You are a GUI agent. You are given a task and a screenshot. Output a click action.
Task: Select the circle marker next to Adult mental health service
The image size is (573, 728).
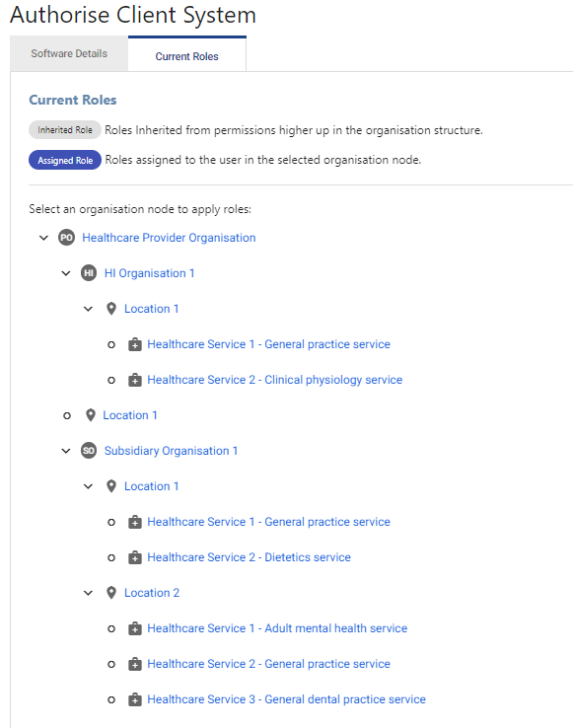[x=111, y=629]
